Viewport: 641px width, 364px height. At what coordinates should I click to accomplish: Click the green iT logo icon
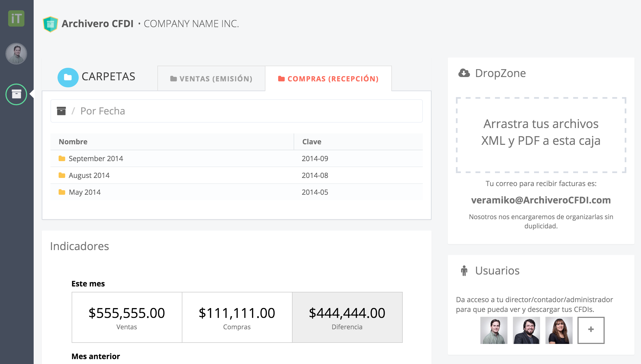(16, 18)
